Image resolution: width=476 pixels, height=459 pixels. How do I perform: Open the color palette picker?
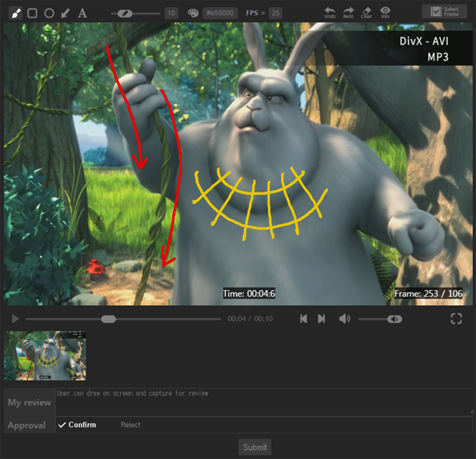coord(192,13)
